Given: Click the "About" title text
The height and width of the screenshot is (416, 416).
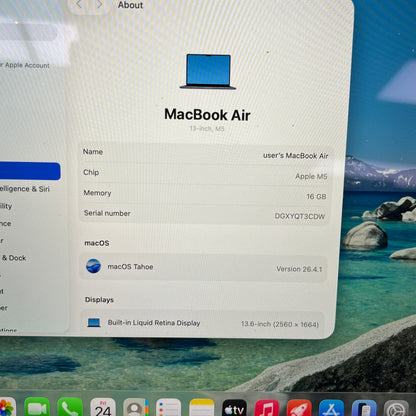Looking at the screenshot, I should point(130,5).
